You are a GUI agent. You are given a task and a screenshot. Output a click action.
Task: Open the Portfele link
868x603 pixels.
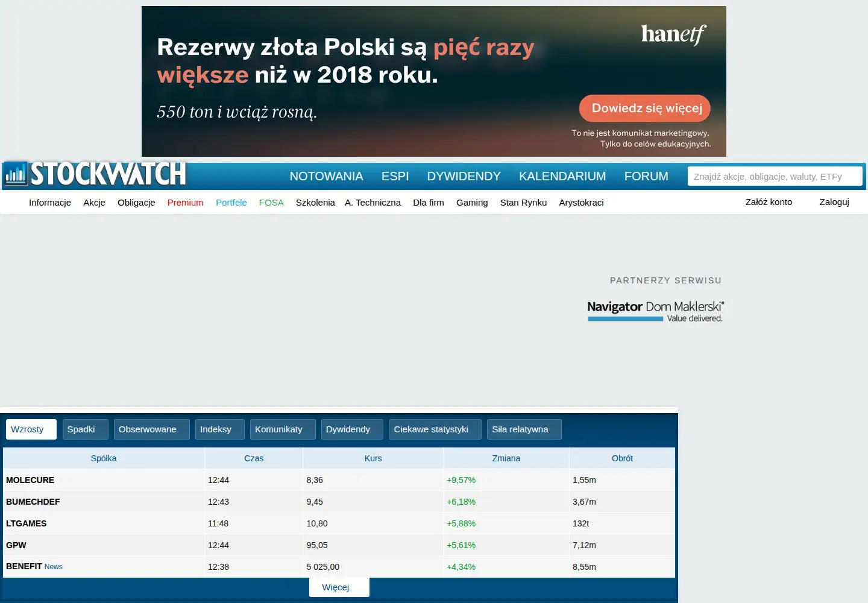231,203
